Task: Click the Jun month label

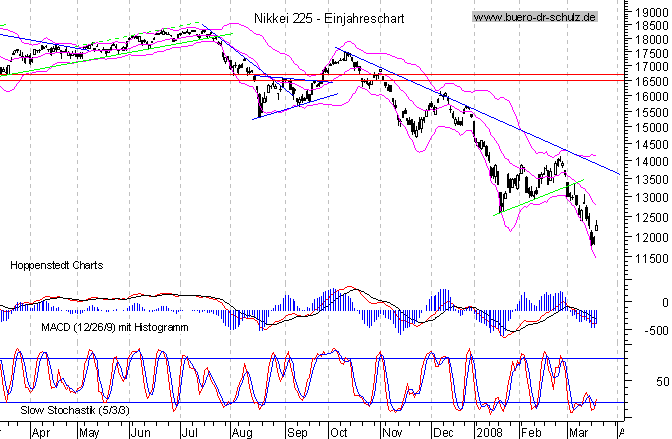Action: (x=141, y=433)
